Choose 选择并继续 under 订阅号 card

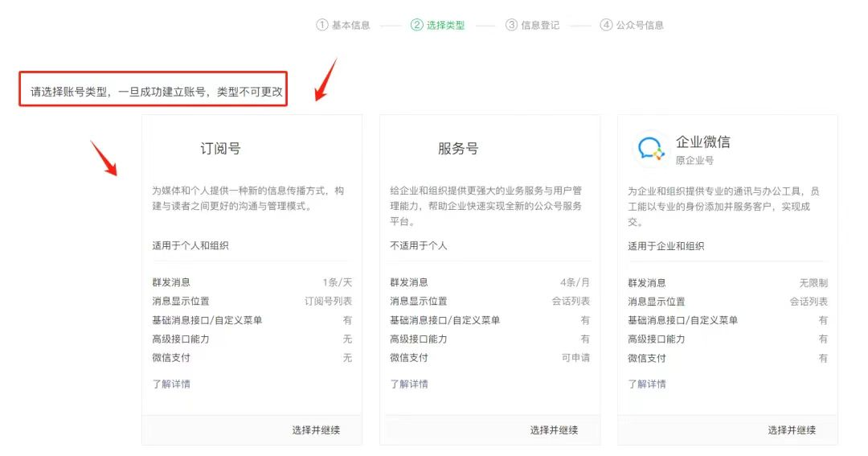click(316, 430)
